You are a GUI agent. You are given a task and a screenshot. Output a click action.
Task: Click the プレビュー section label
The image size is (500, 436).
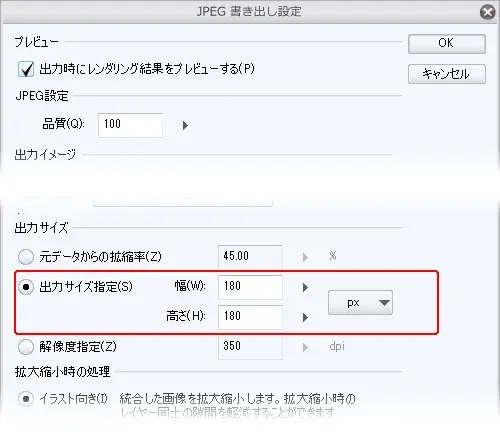coord(36,42)
